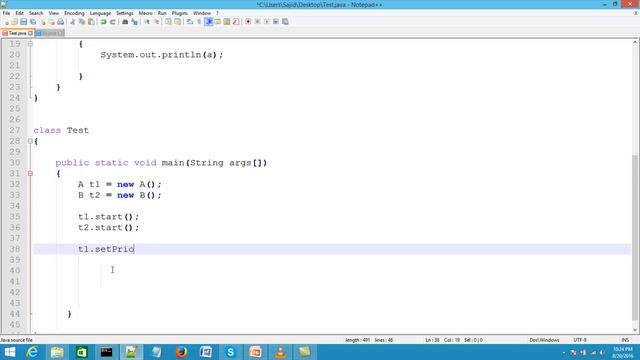Open the Encoding menu

pyautogui.click(x=74, y=13)
